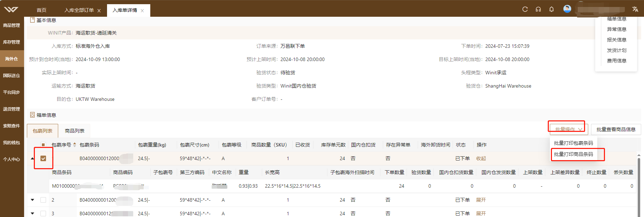Open the 首页 tab
The height and width of the screenshot is (217, 644).
[x=41, y=10]
